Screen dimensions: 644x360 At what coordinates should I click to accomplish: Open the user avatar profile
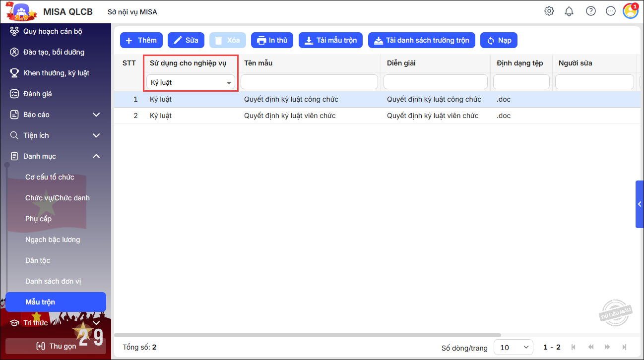pyautogui.click(x=630, y=11)
